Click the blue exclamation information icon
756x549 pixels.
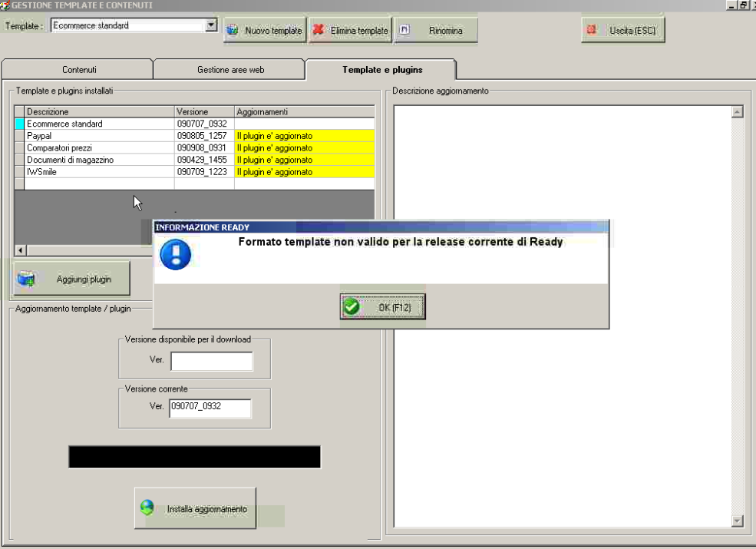point(176,255)
